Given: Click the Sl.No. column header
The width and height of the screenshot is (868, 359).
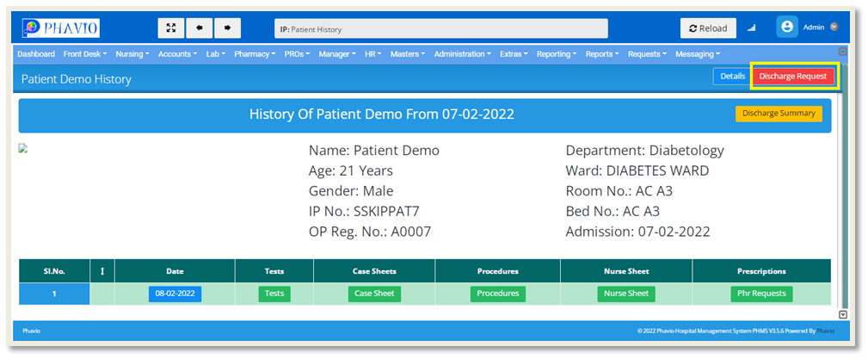Looking at the screenshot, I should (x=54, y=271).
